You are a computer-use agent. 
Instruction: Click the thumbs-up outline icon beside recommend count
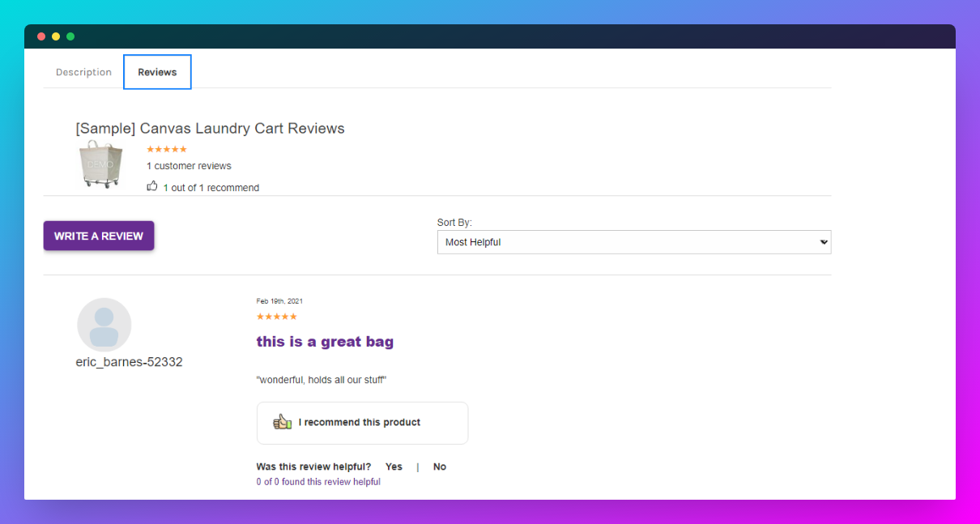point(151,186)
